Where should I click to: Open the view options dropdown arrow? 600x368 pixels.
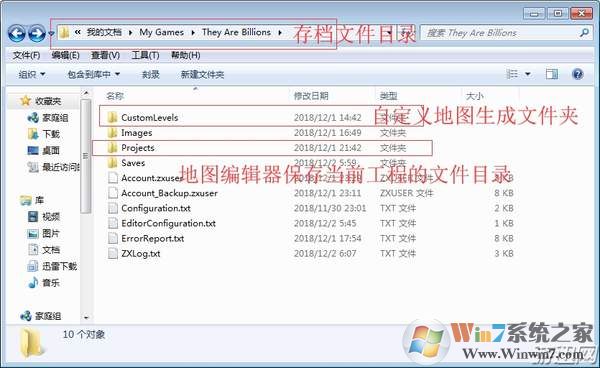point(528,74)
